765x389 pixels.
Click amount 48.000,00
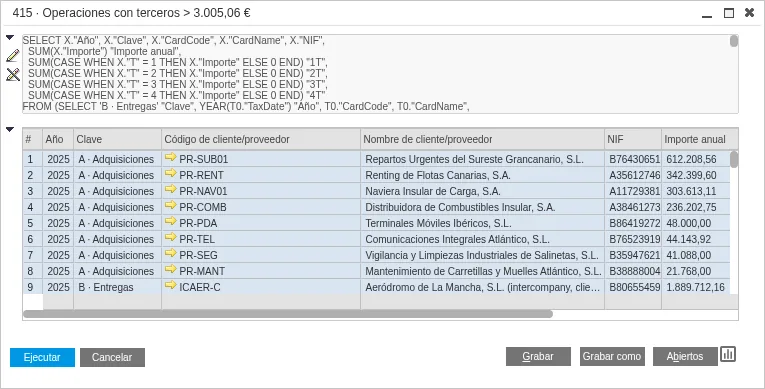coord(689,223)
